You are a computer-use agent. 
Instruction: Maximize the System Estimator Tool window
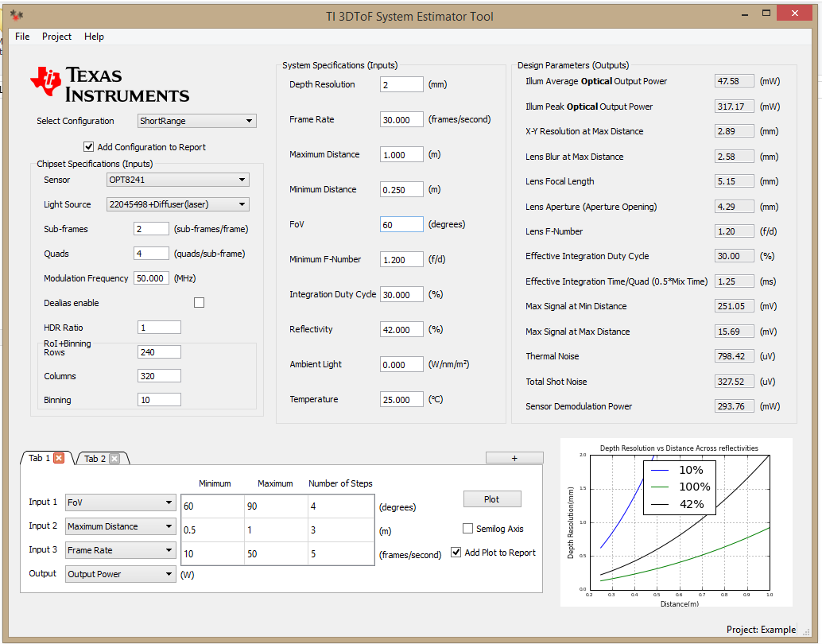(x=766, y=14)
